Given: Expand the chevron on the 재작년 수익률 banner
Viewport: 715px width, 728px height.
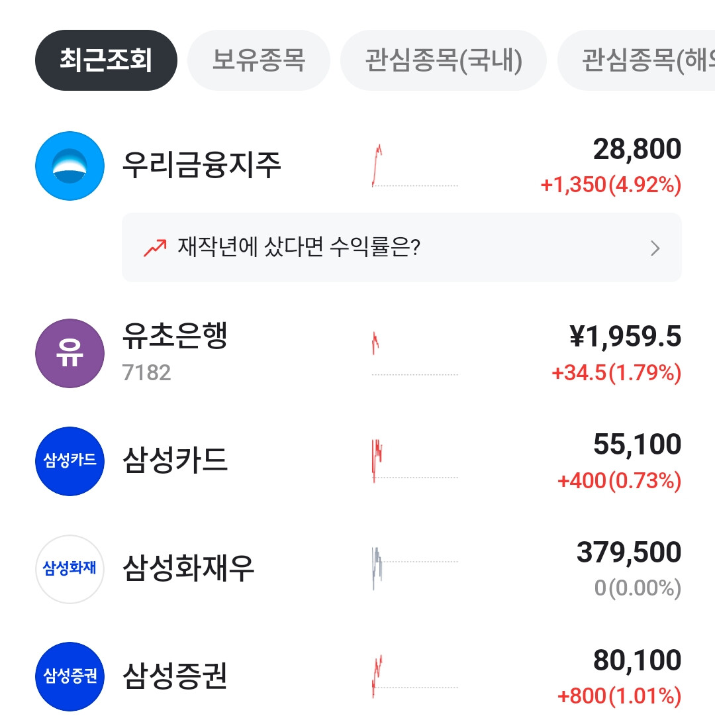Looking at the screenshot, I should pos(655,248).
